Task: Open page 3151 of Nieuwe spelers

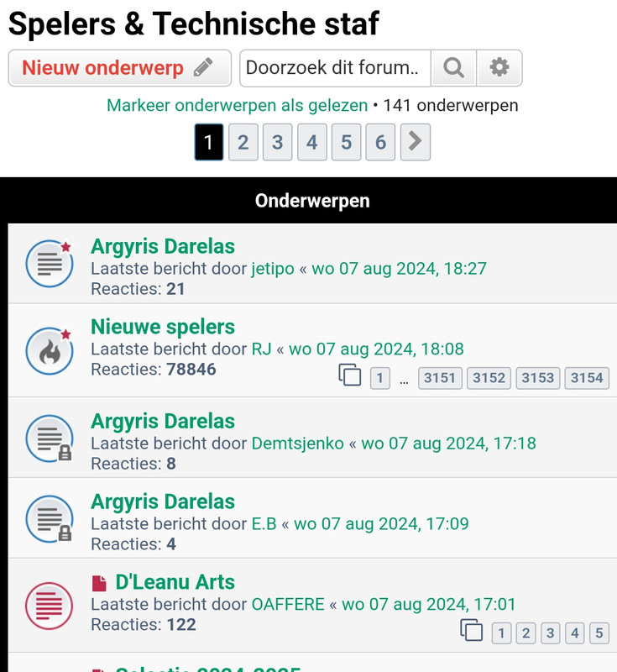Action: (x=440, y=378)
